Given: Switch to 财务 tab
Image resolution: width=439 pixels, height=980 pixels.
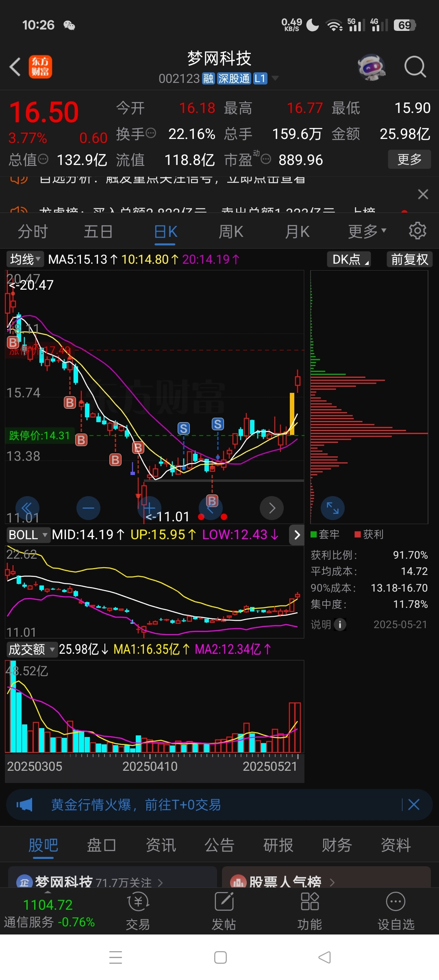Looking at the screenshot, I should click(x=337, y=845).
